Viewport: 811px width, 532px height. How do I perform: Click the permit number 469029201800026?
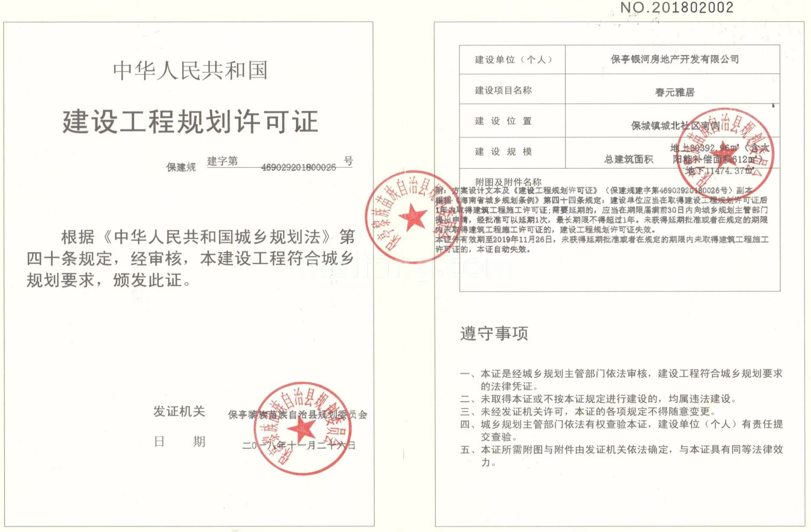pyautogui.click(x=298, y=167)
